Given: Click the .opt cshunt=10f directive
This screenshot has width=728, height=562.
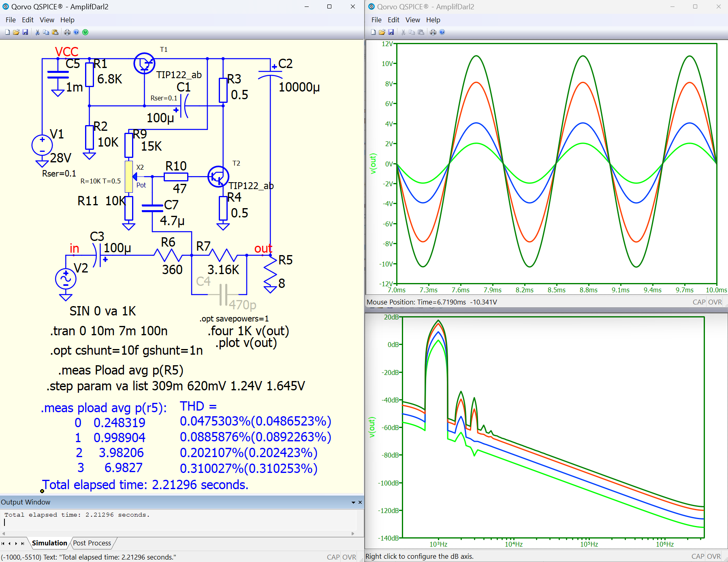Looking at the screenshot, I should (x=126, y=350).
